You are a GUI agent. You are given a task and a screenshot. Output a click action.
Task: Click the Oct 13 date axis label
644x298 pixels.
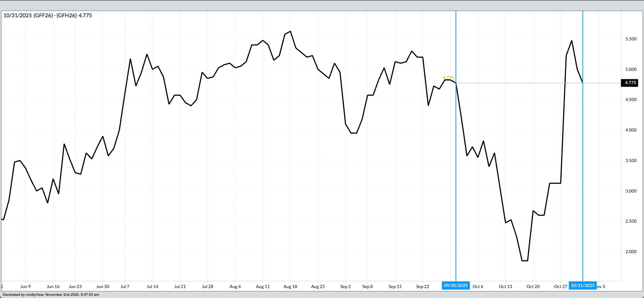505,287
